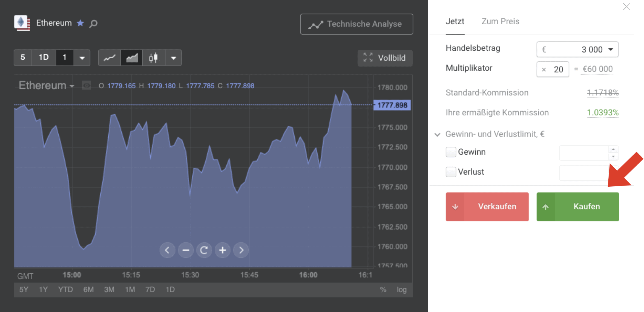
Task: Switch to the Jetzt tab
Action: tap(455, 21)
